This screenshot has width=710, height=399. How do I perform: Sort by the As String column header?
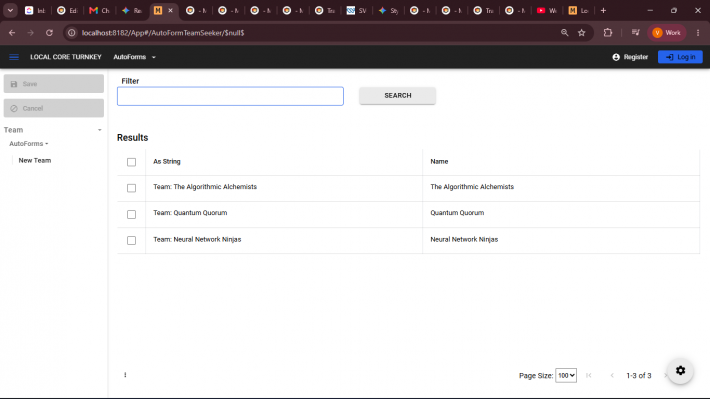167,162
